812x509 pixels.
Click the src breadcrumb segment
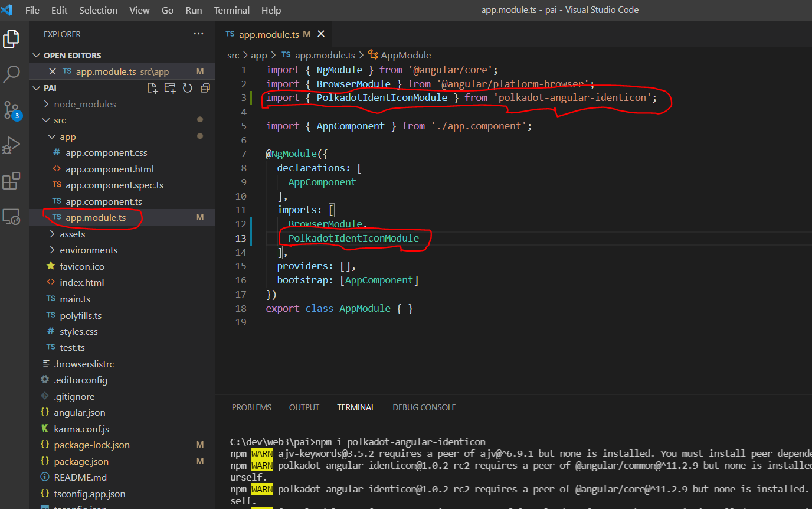click(233, 55)
